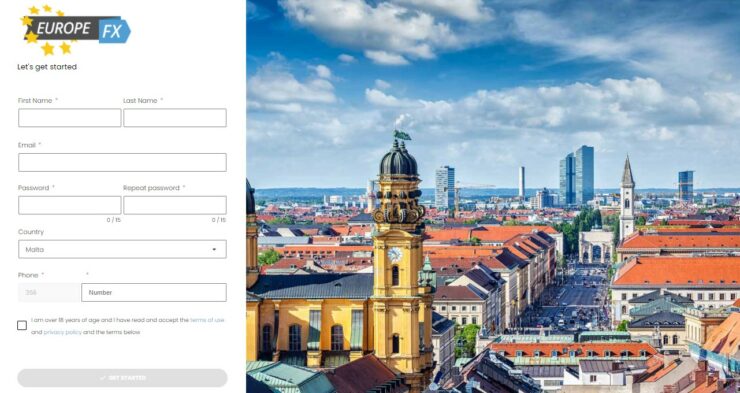This screenshot has width=740, height=393.
Task: Select the 356 phone country code field
Action: pyautogui.click(x=49, y=293)
